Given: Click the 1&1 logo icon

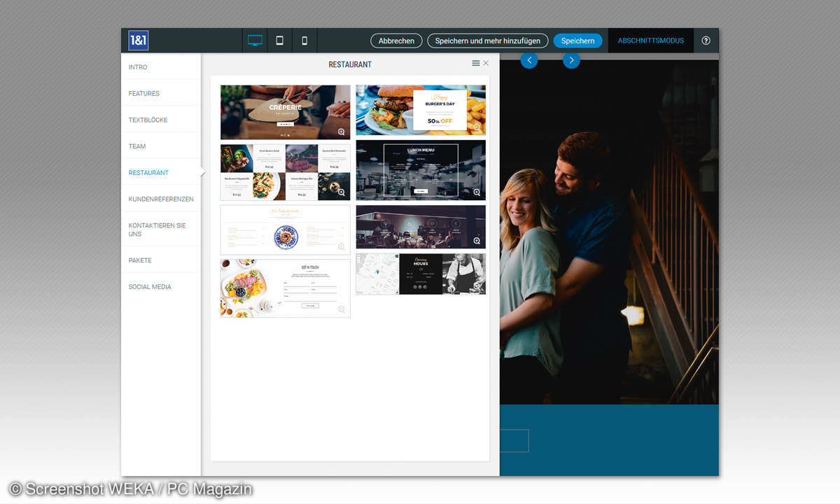Looking at the screenshot, I should [138, 41].
